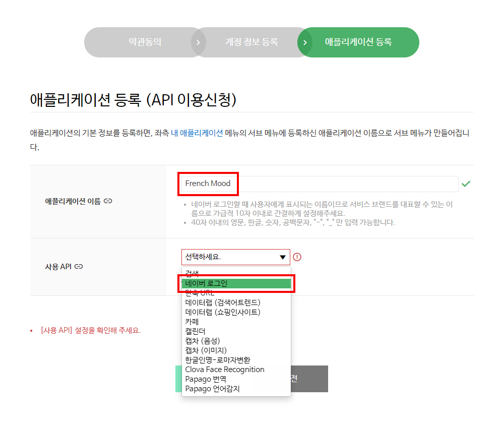
Task: Click the dropdown arrow on the API selector
Action: (283, 257)
